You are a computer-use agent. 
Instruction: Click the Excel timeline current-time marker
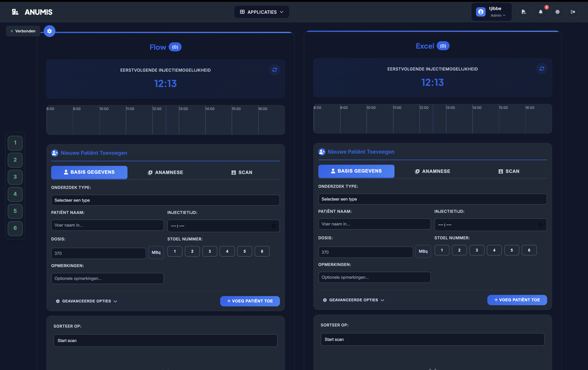(433, 119)
